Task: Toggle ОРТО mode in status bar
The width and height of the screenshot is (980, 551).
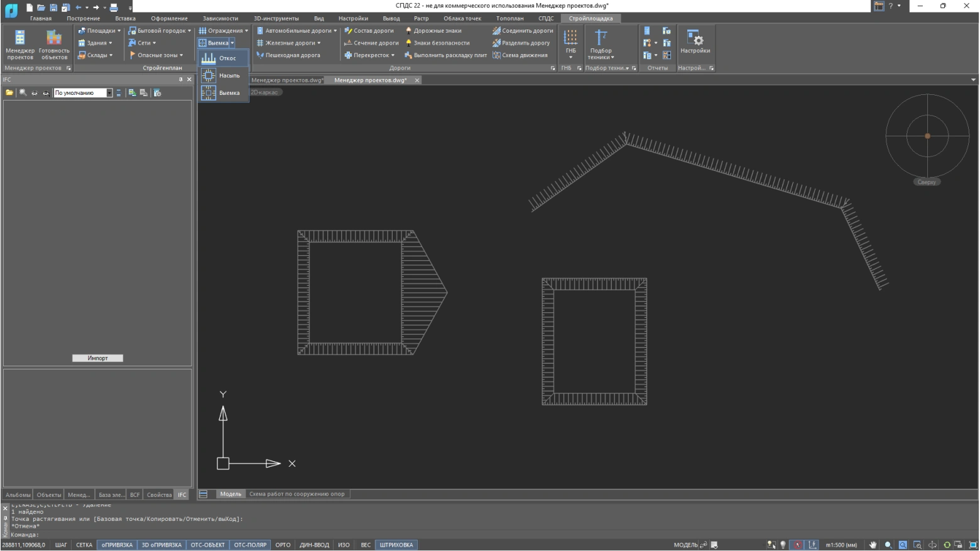Action: pyautogui.click(x=283, y=545)
